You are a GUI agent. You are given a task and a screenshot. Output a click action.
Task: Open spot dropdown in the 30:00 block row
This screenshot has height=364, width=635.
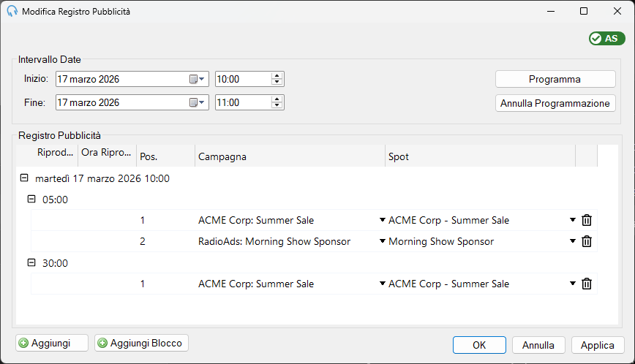pos(573,283)
